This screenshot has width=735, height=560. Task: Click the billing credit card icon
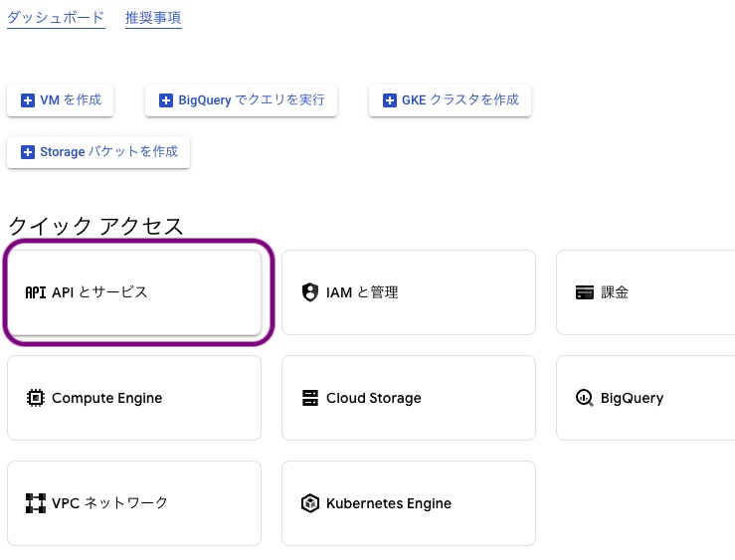coord(585,292)
